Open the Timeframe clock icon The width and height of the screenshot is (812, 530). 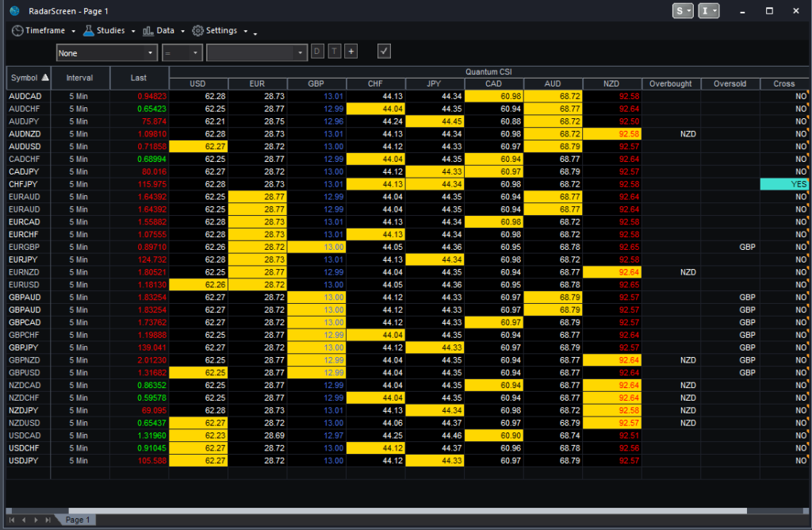17,30
